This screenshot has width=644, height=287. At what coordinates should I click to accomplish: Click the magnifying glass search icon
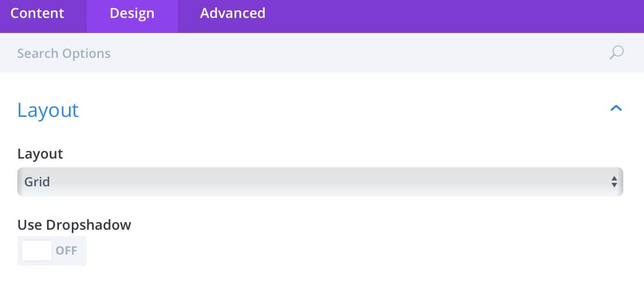pyautogui.click(x=616, y=53)
